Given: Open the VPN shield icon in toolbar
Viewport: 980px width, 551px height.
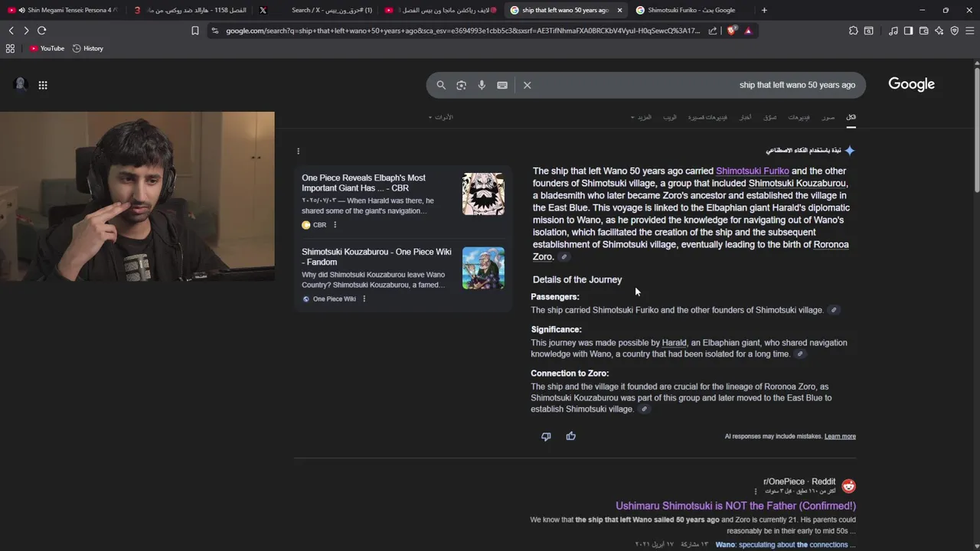Looking at the screenshot, I should click(954, 31).
